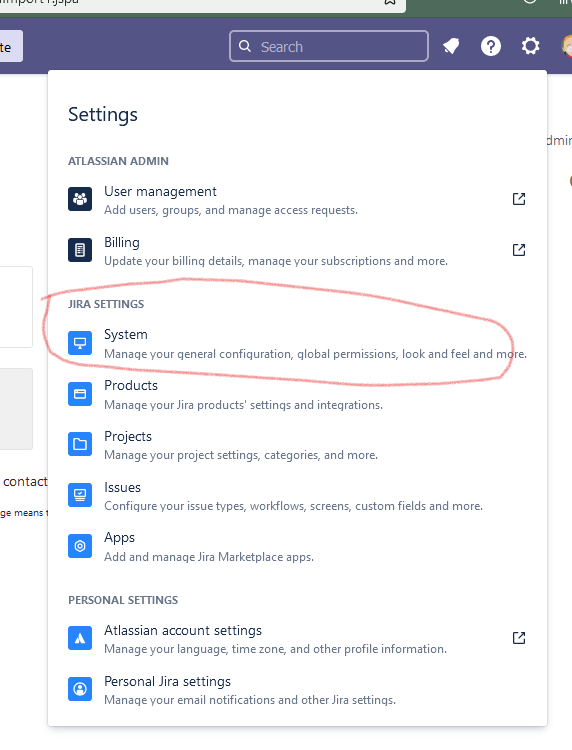Open Atlassian account settings external link icon
The width and height of the screenshot is (572, 750).
[x=519, y=638]
